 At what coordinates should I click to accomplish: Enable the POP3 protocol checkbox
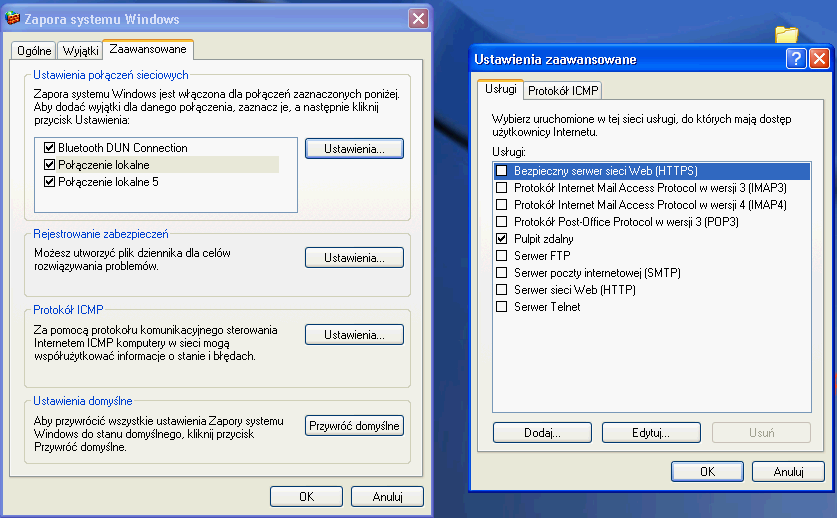pyautogui.click(x=501, y=222)
